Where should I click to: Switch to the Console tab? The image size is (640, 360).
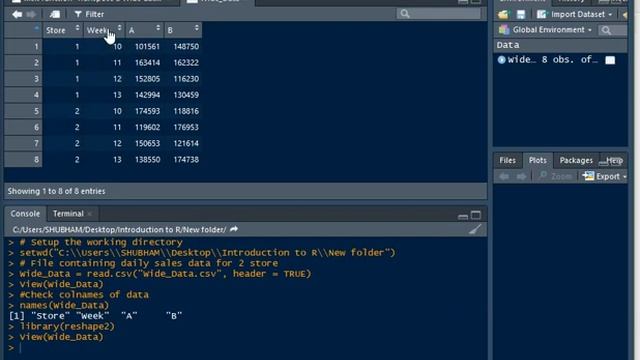click(25, 213)
